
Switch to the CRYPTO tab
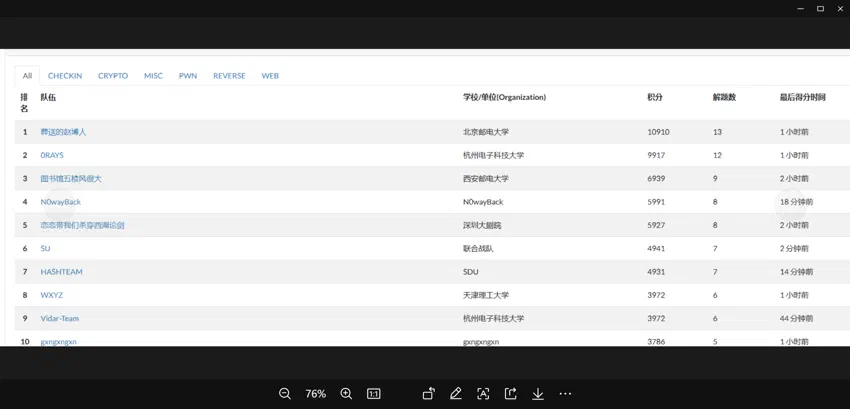pos(113,76)
